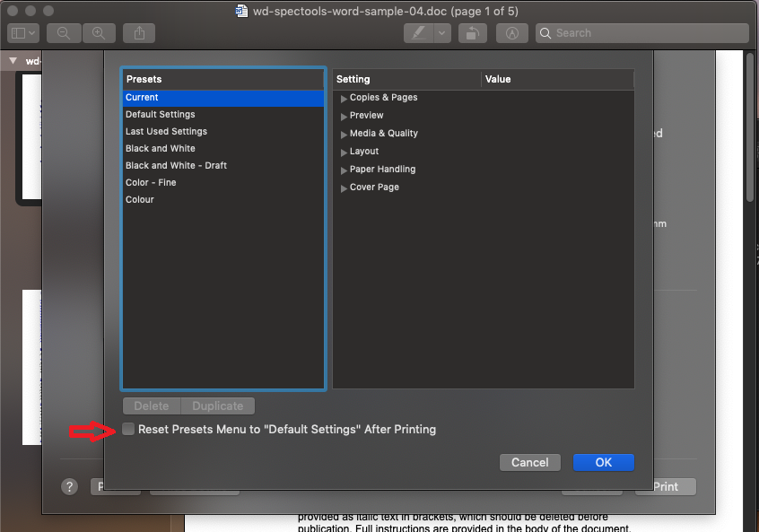759x532 pixels.
Task: Open the sidebar view options menu
Action: pos(22,33)
